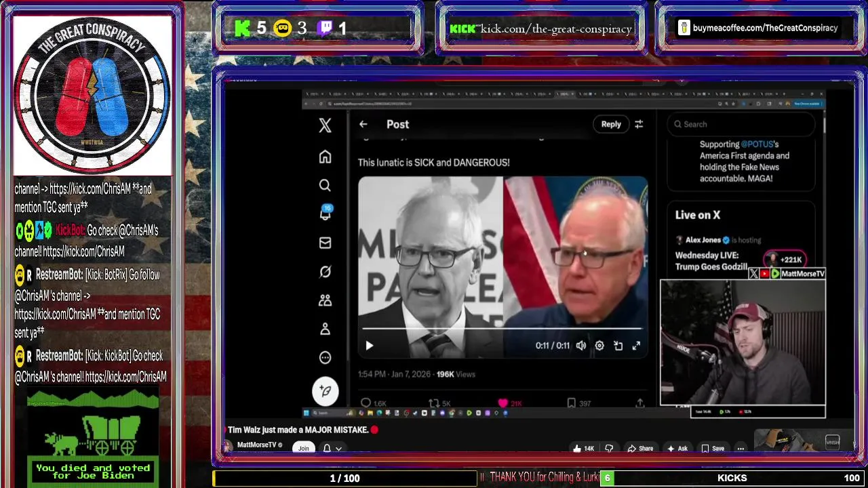Click repost icon showing 5K
Image resolution: width=868 pixels, height=488 pixels.
[439, 403]
